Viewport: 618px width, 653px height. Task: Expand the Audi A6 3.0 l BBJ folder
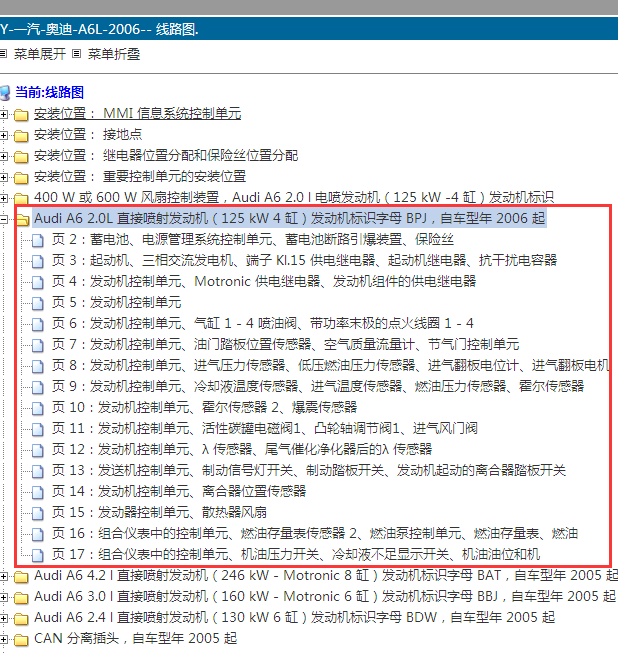click(x=4, y=597)
